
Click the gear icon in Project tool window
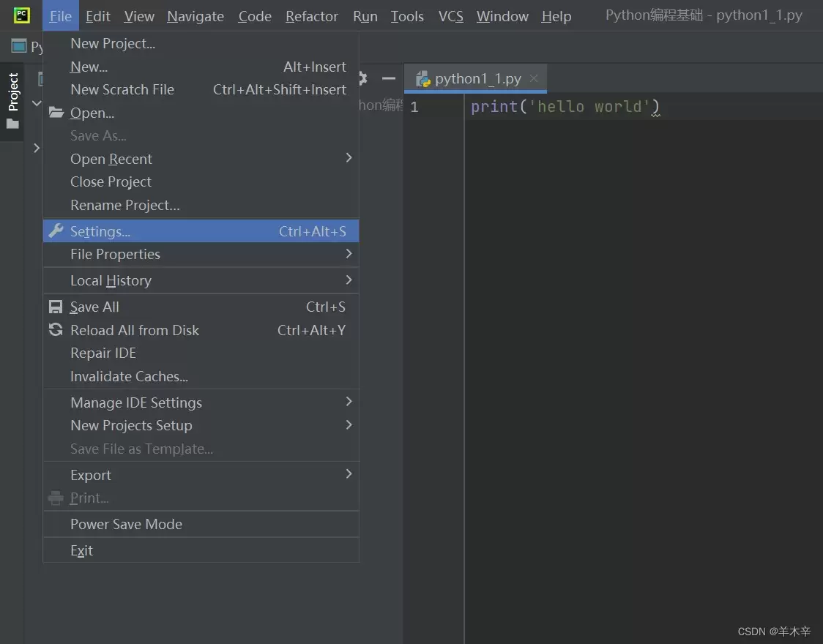point(362,78)
